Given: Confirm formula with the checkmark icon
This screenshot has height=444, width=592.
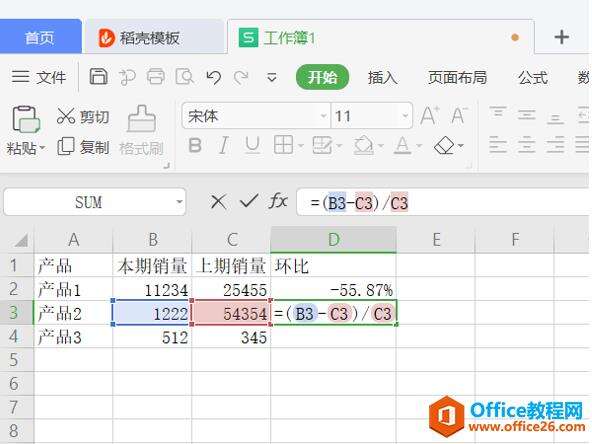Looking at the screenshot, I should [249, 201].
